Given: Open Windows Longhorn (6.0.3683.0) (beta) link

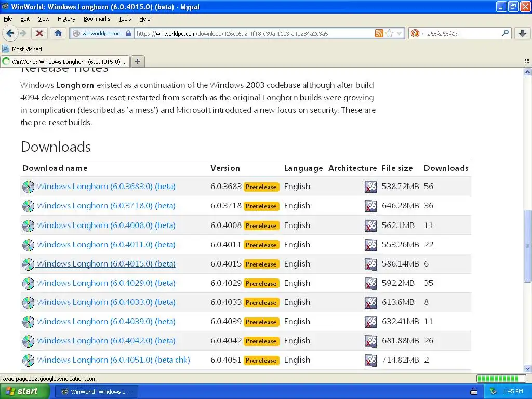Looking at the screenshot, I should click(106, 187).
